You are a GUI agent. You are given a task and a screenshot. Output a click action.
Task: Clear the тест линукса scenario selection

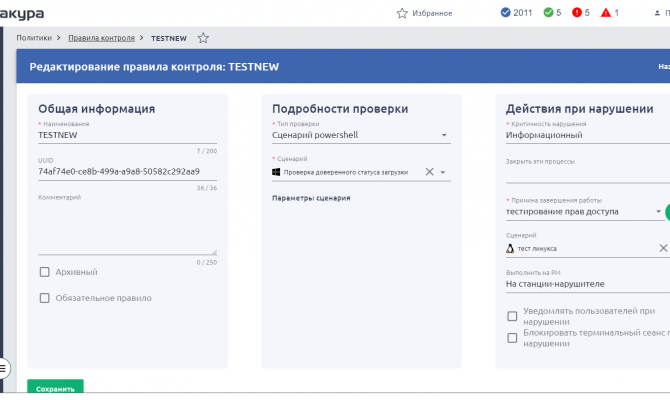click(x=662, y=248)
